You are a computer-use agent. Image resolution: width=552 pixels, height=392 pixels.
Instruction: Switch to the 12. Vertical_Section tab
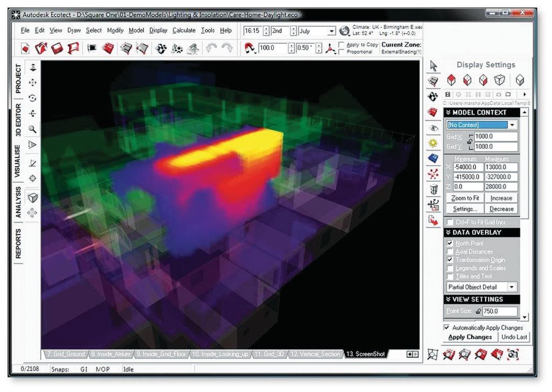[x=316, y=354]
